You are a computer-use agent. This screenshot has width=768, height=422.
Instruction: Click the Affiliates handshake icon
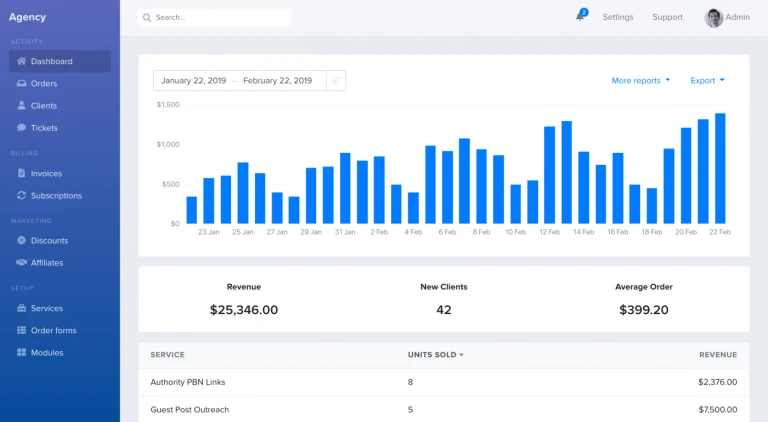(x=21, y=262)
